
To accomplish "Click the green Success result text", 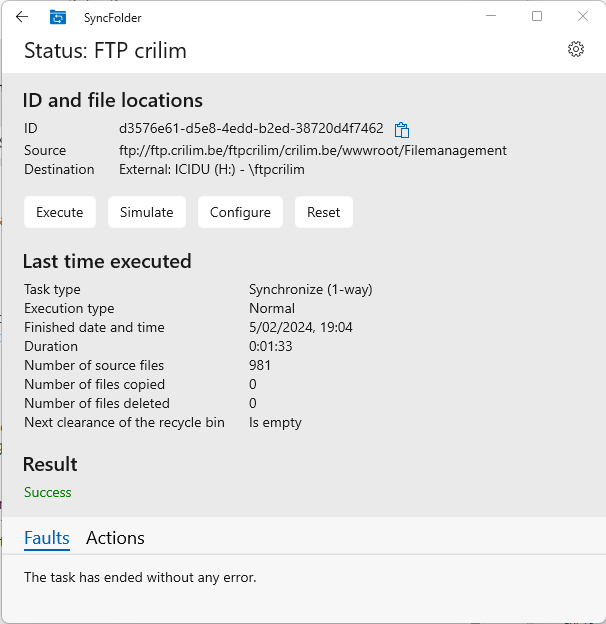I will click(48, 492).
